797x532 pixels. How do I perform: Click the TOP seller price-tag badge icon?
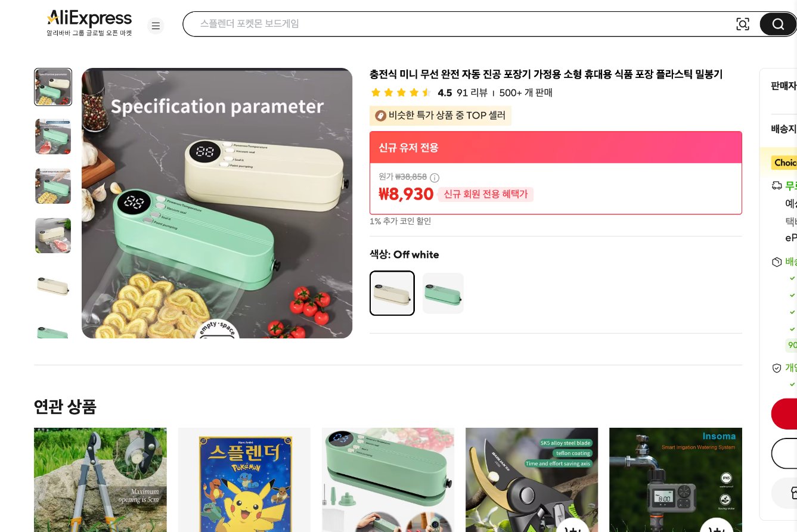[381, 116]
